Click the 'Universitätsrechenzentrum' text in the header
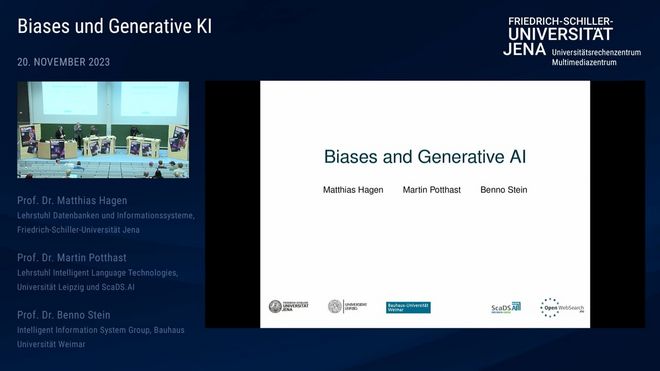660x371 pixels. click(x=596, y=53)
